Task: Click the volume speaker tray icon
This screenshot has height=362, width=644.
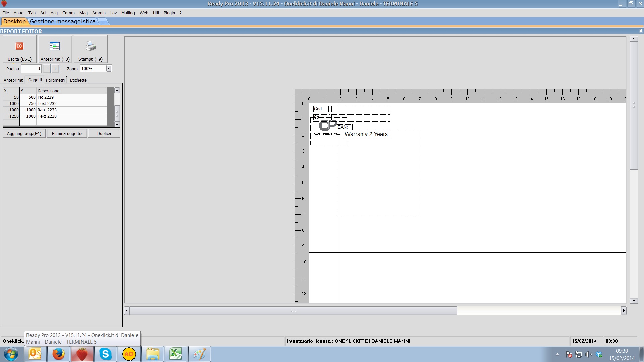Action: coord(588,354)
